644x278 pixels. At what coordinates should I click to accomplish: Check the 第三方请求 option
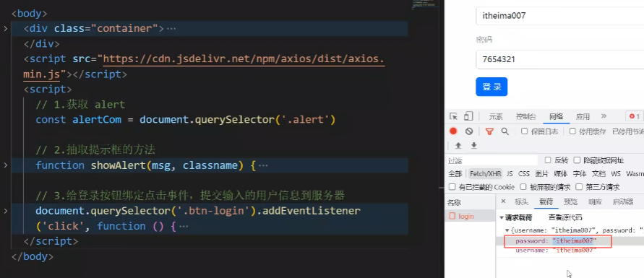[x=579, y=187]
